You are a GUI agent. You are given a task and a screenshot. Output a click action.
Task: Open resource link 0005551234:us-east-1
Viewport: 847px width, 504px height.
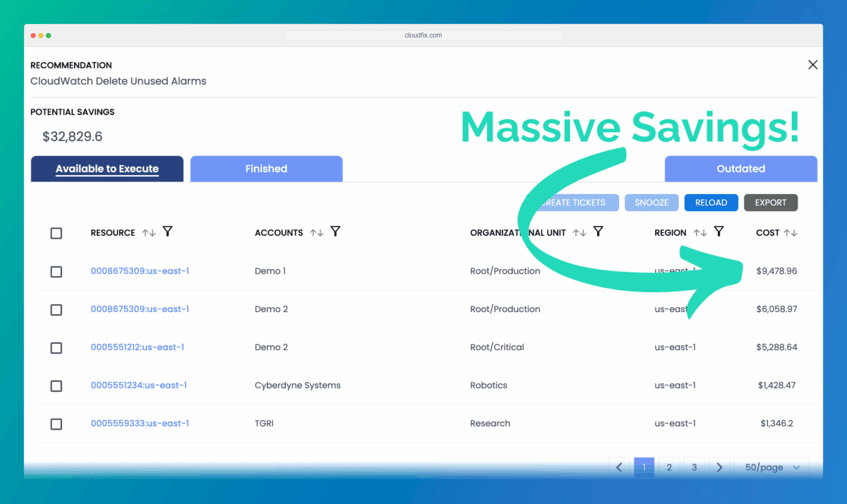139,385
